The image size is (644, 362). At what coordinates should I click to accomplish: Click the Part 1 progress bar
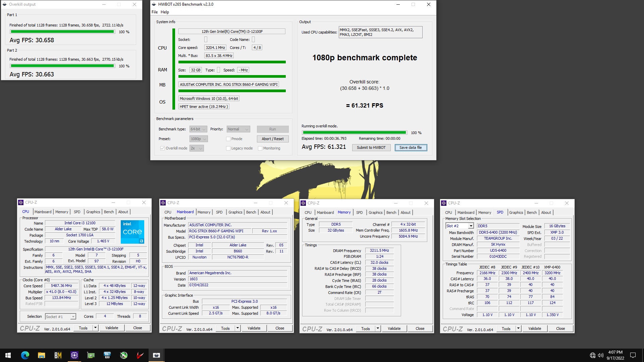62,32
